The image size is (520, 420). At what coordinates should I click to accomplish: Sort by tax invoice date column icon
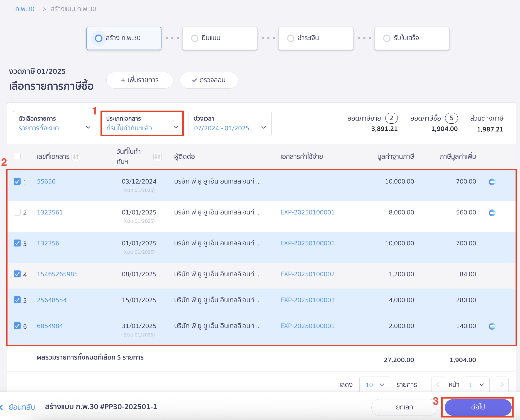pos(157,157)
